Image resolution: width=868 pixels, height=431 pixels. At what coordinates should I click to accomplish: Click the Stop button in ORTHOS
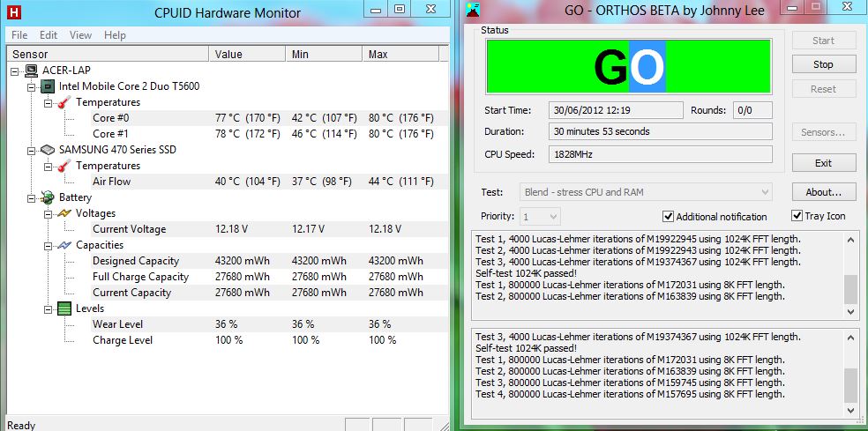823,64
